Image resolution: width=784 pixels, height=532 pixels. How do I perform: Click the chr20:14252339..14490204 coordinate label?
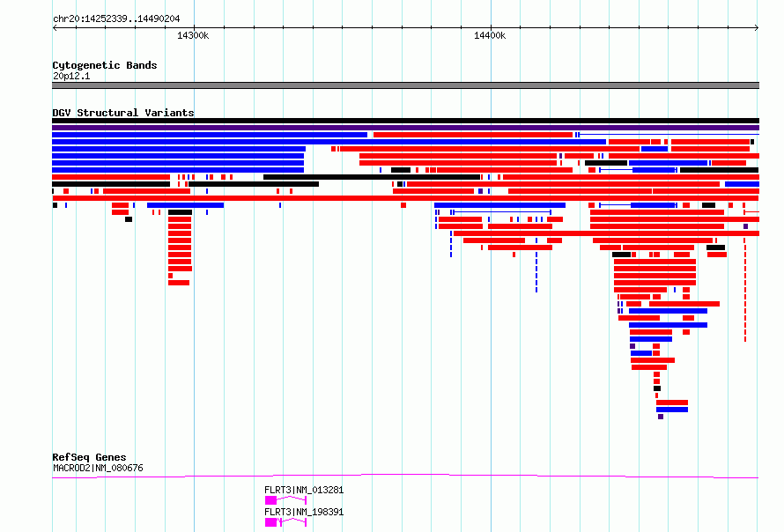point(116,19)
